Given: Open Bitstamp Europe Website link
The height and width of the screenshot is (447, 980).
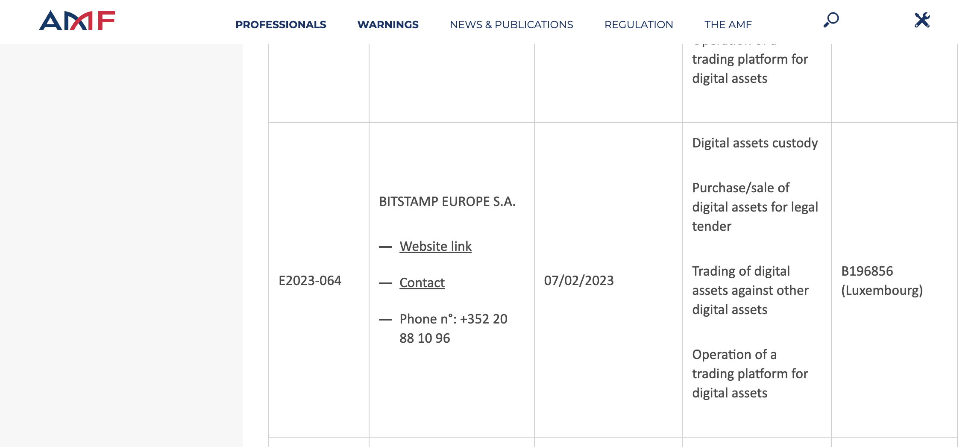Looking at the screenshot, I should coord(435,246).
